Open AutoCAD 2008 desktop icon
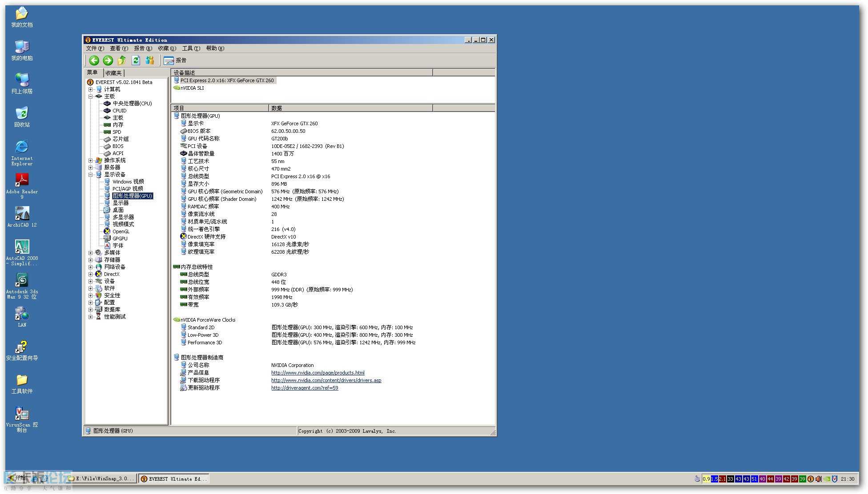The height and width of the screenshot is (494, 868). pyautogui.click(x=22, y=253)
